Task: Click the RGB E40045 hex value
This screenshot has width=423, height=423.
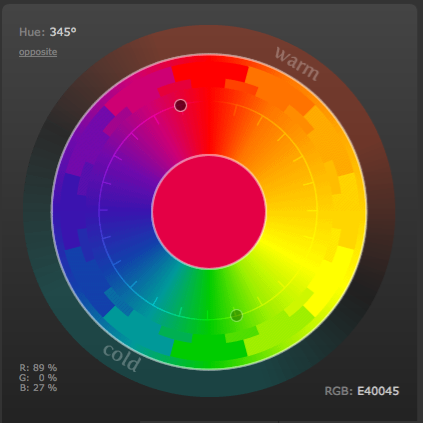Action: click(378, 391)
